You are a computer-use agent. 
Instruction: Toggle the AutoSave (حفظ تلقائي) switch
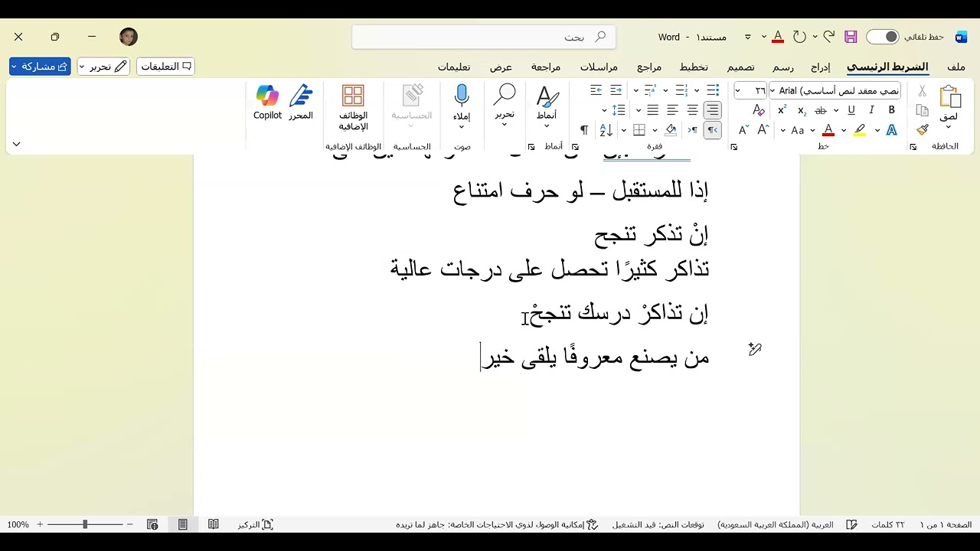(882, 37)
